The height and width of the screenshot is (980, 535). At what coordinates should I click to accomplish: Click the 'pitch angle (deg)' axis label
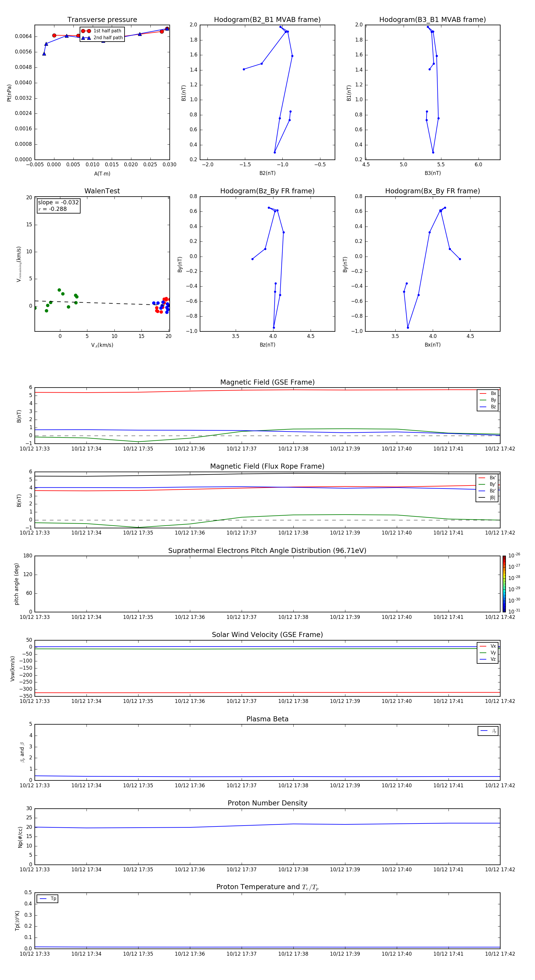(x=16, y=584)
